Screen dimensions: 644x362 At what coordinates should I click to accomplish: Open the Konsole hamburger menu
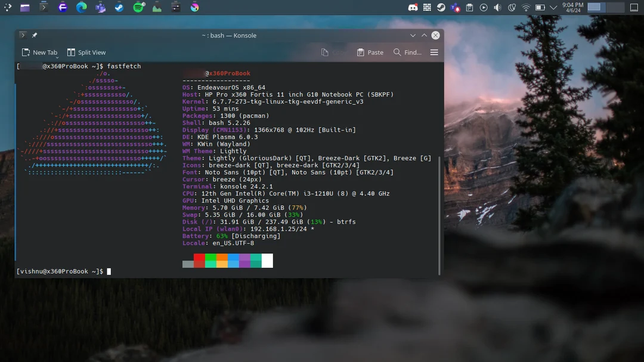pyautogui.click(x=434, y=52)
